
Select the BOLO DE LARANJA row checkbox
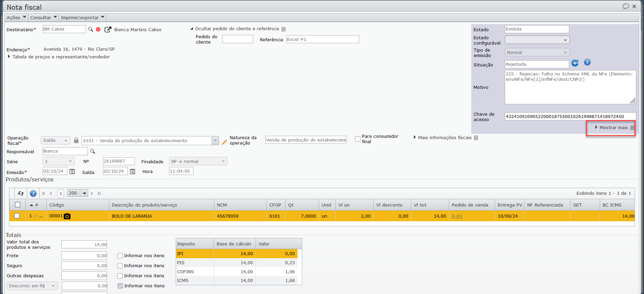tap(17, 216)
